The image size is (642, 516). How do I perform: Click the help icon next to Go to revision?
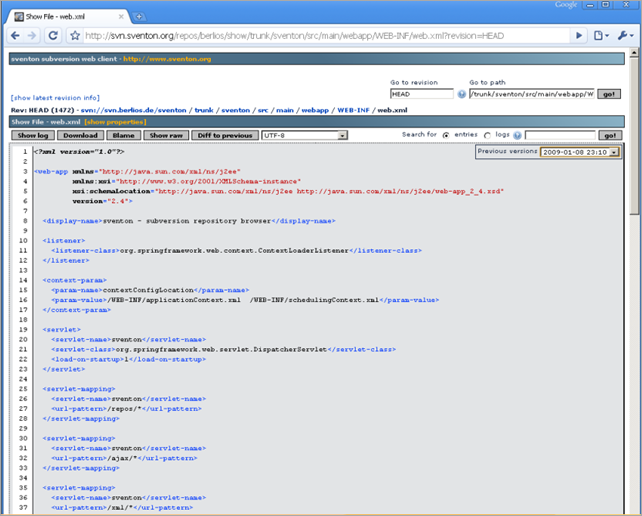[461, 94]
